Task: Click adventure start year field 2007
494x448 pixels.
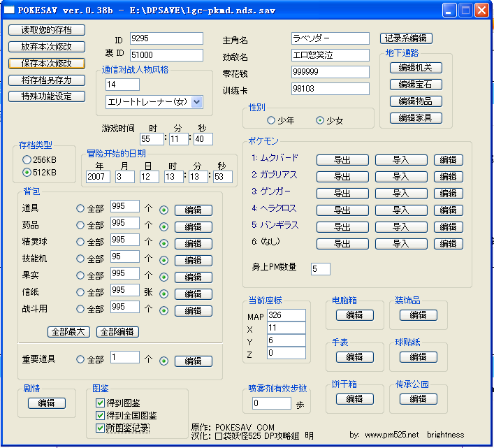Action: point(98,176)
